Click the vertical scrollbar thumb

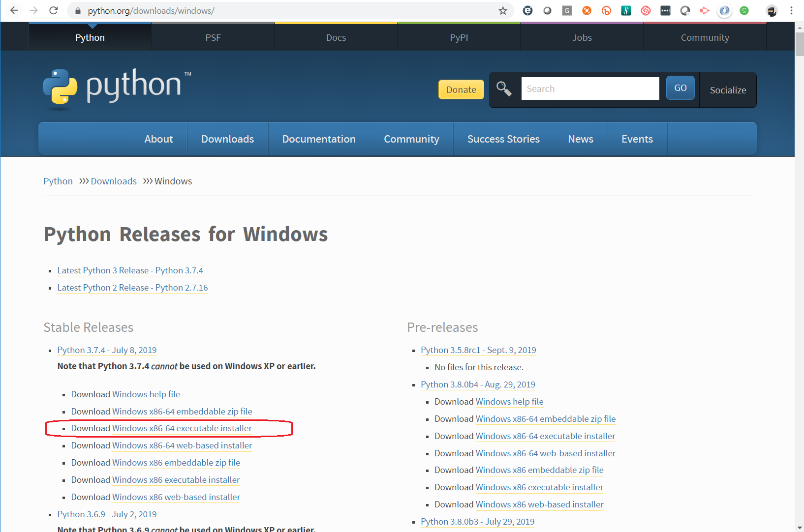[x=800, y=44]
